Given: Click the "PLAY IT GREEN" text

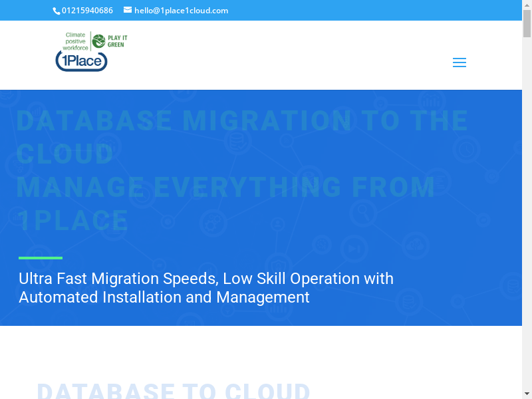Looking at the screenshot, I should click(x=117, y=41).
